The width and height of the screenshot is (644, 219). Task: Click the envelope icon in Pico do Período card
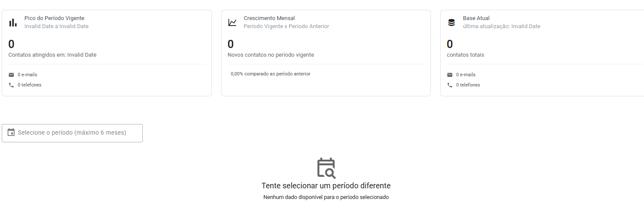click(x=12, y=75)
